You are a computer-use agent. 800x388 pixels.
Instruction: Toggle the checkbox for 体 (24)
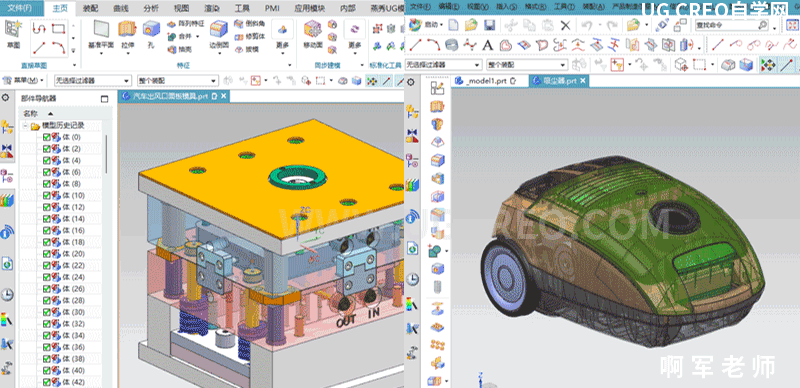(x=47, y=277)
